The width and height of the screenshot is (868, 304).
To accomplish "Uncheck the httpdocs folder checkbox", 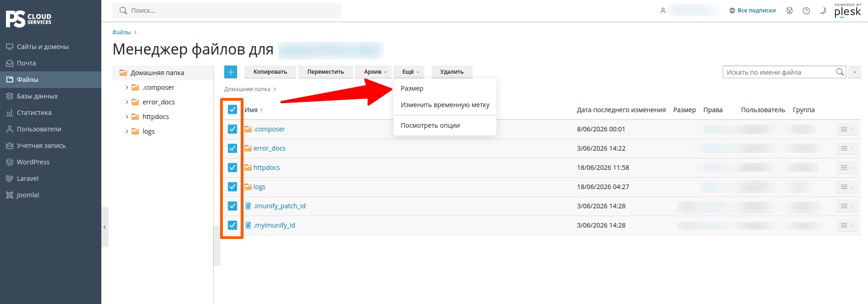I will [x=232, y=168].
